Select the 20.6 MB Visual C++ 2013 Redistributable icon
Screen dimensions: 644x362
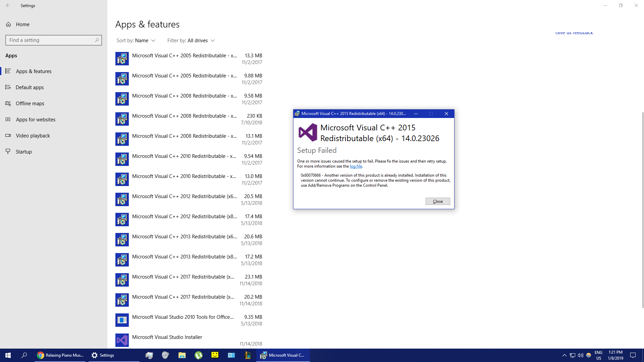click(122, 240)
